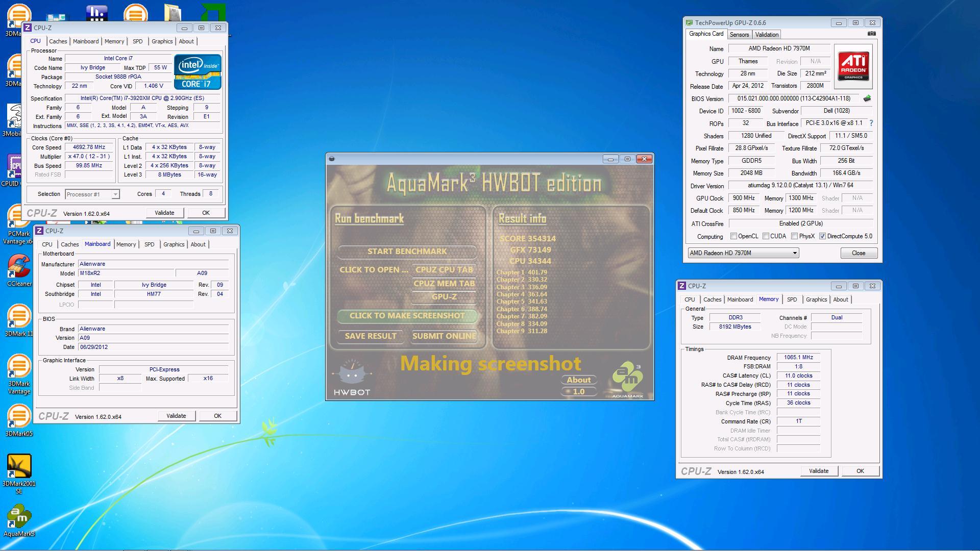The height and width of the screenshot is (551, 980).
Task: Open the 3DMark Vantage desktop shortcut
Action: [x=19, y=374]
